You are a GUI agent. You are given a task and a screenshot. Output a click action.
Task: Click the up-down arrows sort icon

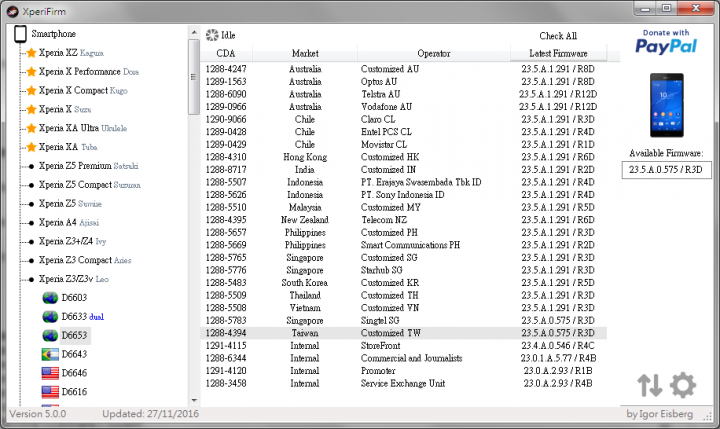pos(650,385)
